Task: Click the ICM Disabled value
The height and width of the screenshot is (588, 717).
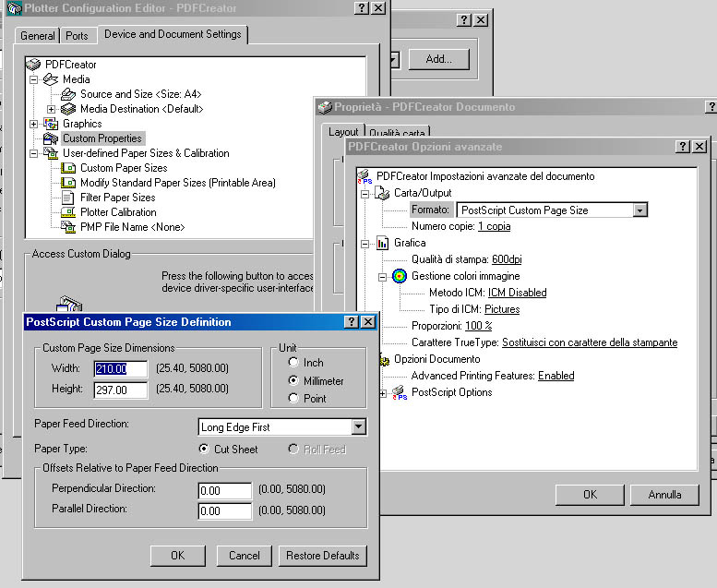Action: 517,293
